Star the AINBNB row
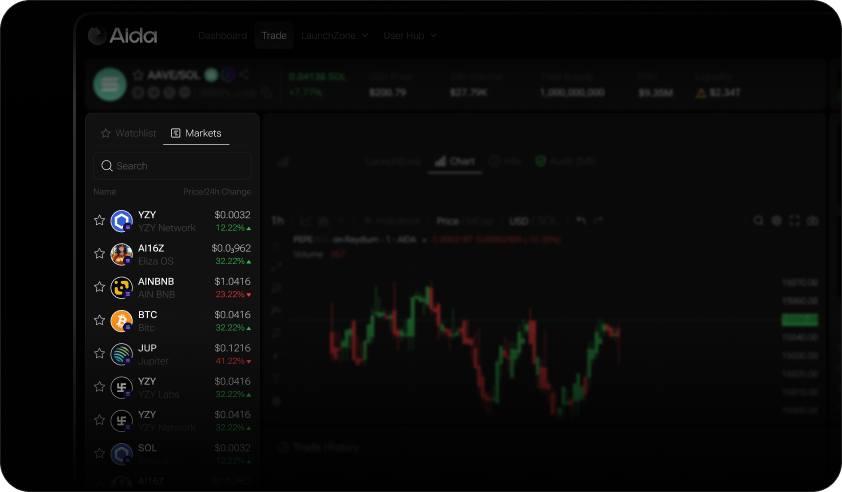Image resolution: width=842 pixels, height=492 pixels. tap(99, 287)
